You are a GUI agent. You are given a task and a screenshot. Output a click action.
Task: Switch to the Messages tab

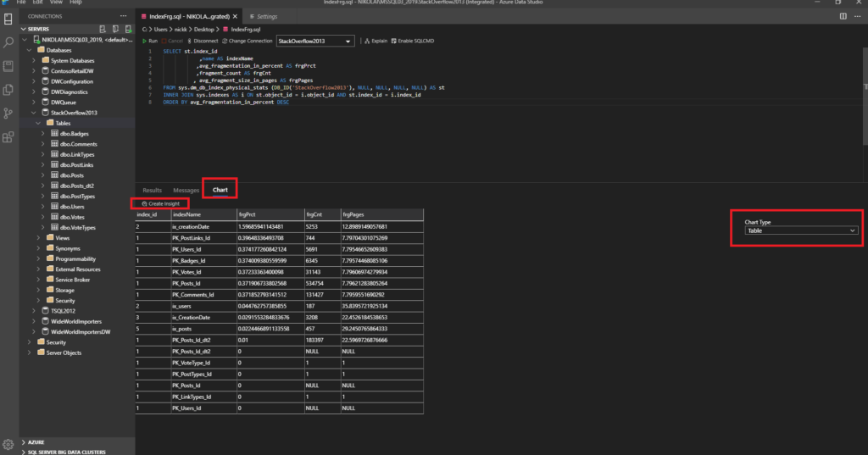[186, 190]
